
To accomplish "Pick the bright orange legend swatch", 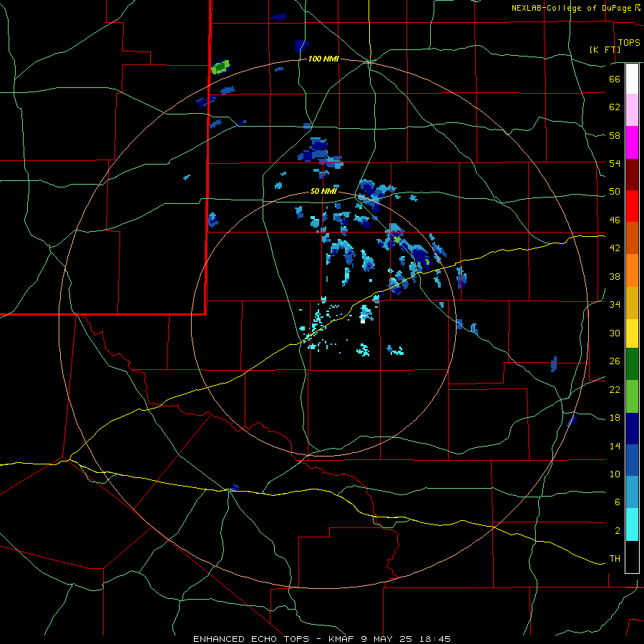I will (632, 270).
